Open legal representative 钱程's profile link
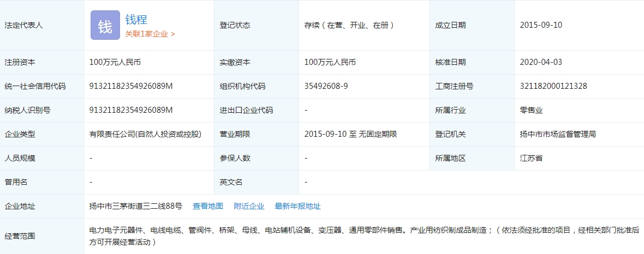Screen dimensions: 644x254 coord(136,20)
